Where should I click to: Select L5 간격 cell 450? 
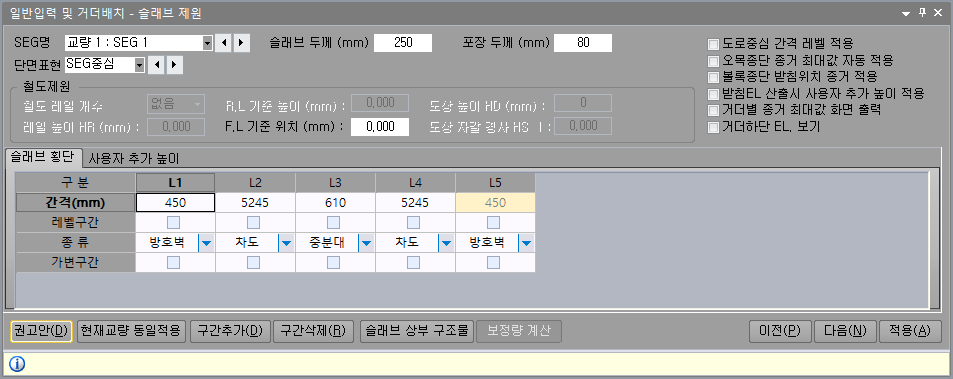[495, 202]
